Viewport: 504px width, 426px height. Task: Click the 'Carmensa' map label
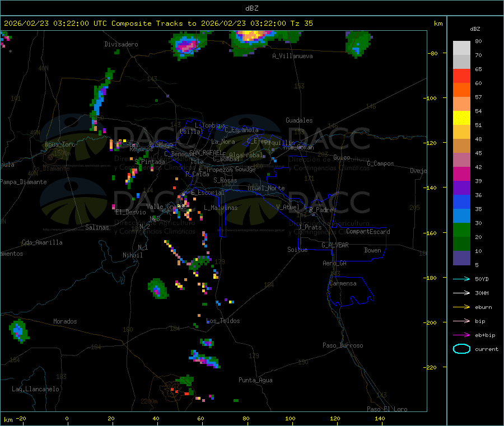pyautogui.click(x=343, y=283)
